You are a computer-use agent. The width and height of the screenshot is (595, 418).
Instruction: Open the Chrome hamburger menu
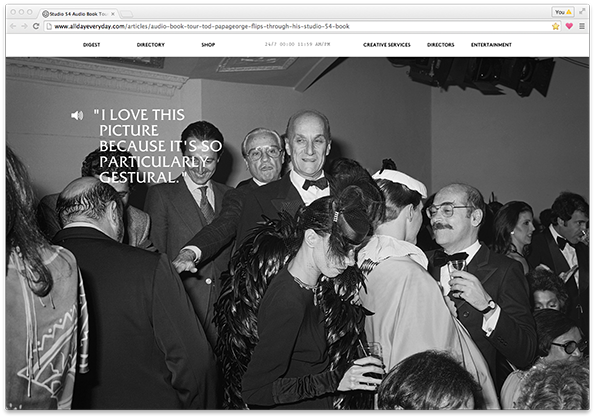click(x=582, y=26)
